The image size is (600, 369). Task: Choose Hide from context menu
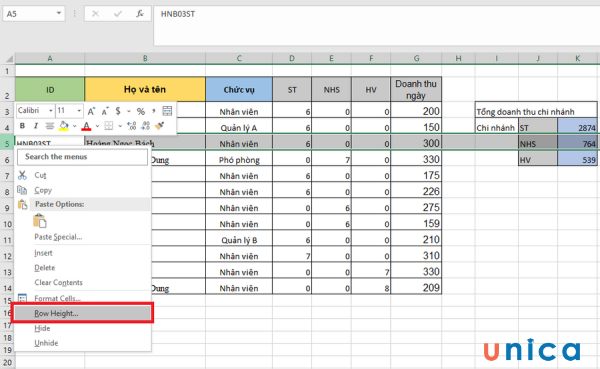[82, 328]
